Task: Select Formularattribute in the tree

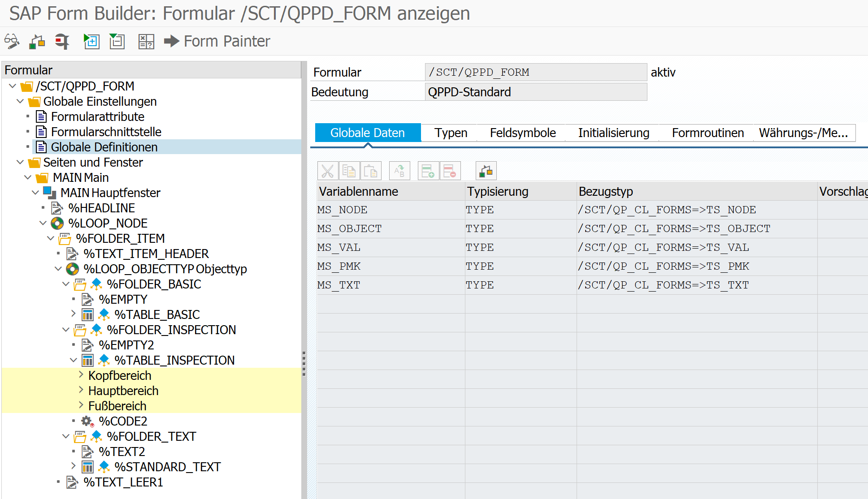Action: (x=97, y=116)
